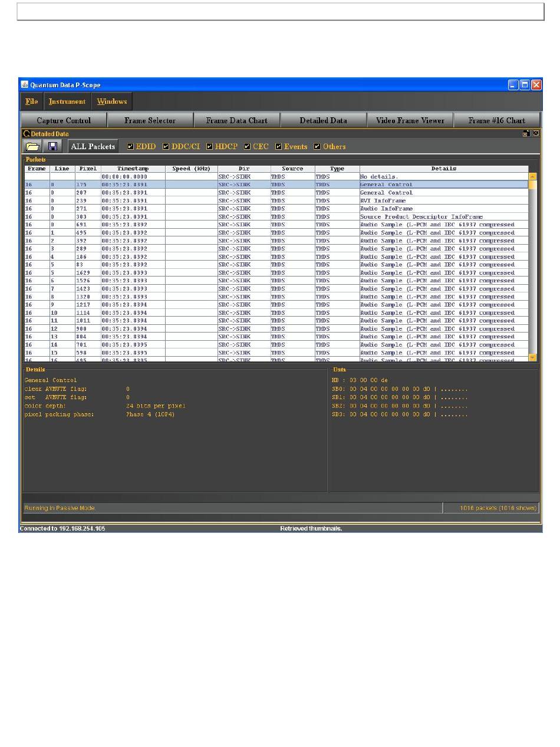Click the SB3 data line
This screenshot has height=747, width=560.
[x=400, y=414]
